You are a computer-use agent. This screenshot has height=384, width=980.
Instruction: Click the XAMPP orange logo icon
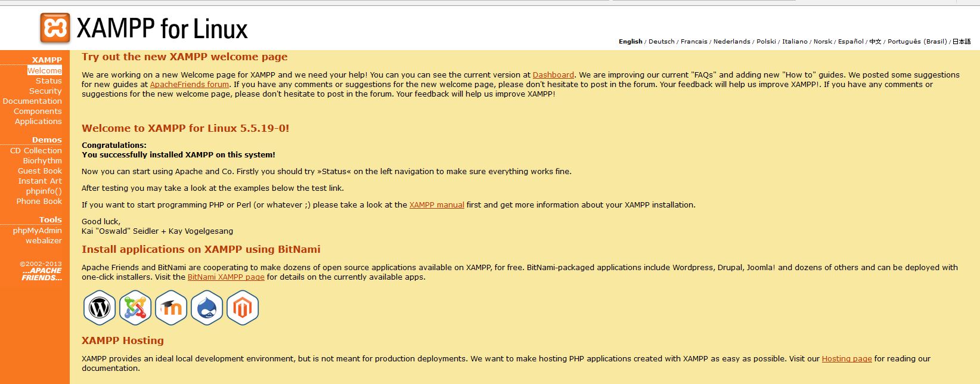click(55, 28)
